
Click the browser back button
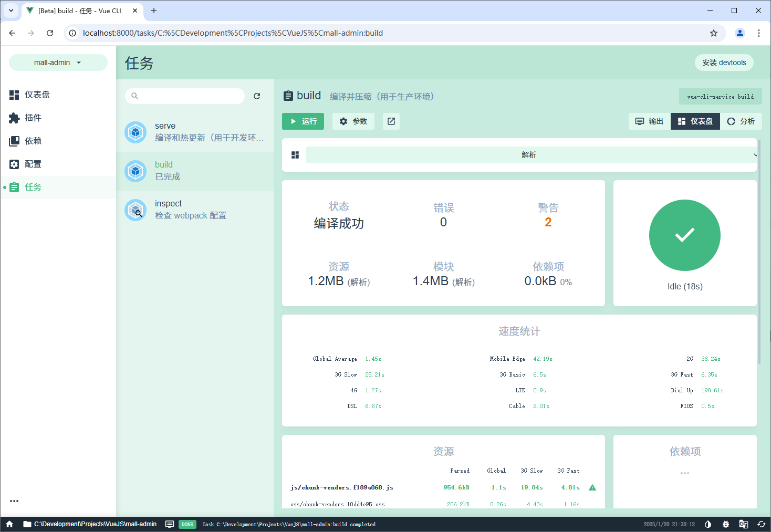coord(12,33)
